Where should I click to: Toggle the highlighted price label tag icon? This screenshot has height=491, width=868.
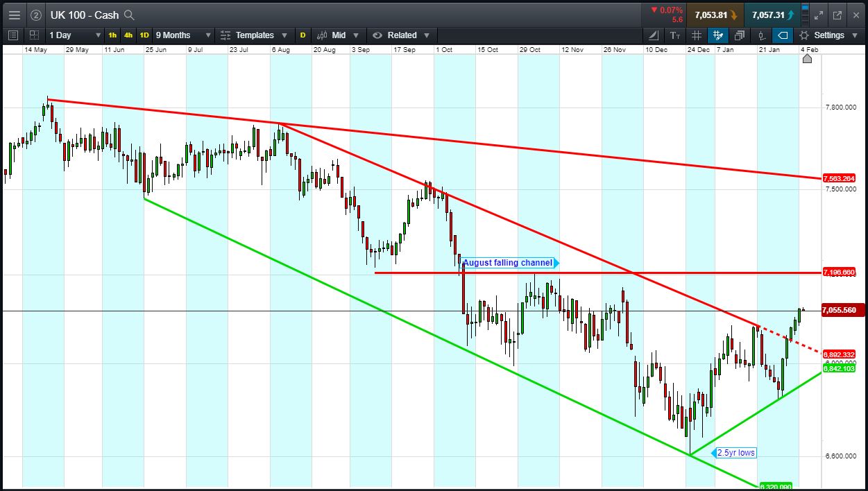click(x=783, y=35)
